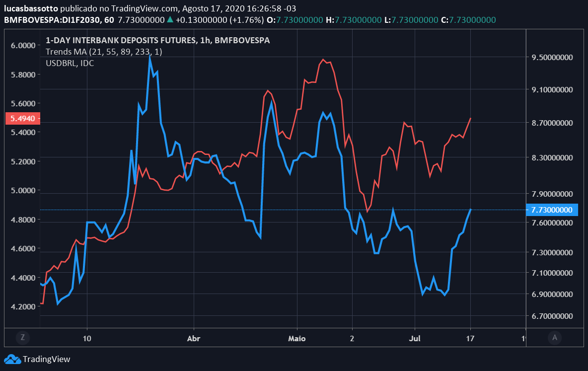
Task: Click the 8.30000000 value on right scale
Action: (x=552, y=157)
